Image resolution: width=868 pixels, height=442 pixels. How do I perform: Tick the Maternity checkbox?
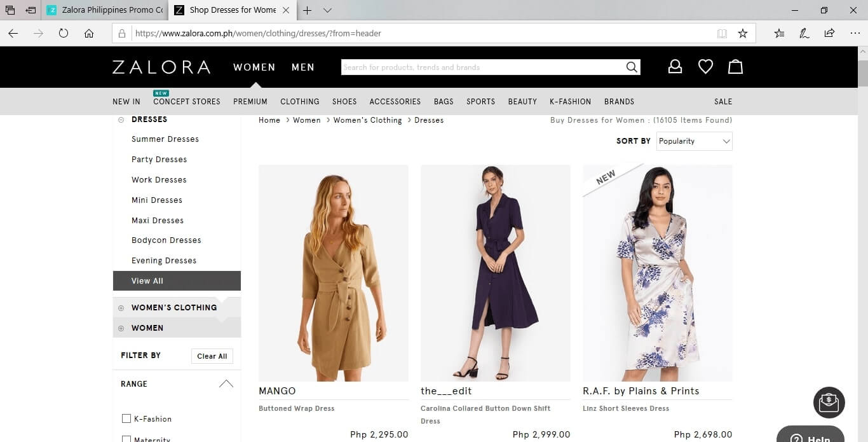click(126, 439)
